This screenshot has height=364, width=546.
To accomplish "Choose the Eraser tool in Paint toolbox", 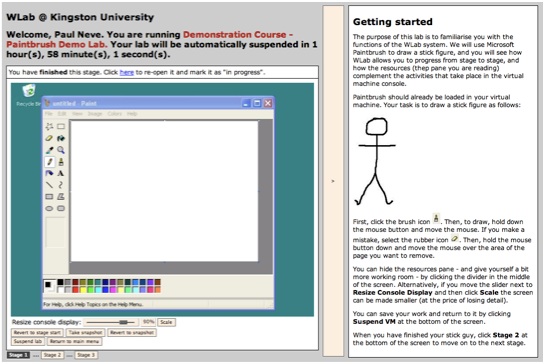I will (49, 138).
